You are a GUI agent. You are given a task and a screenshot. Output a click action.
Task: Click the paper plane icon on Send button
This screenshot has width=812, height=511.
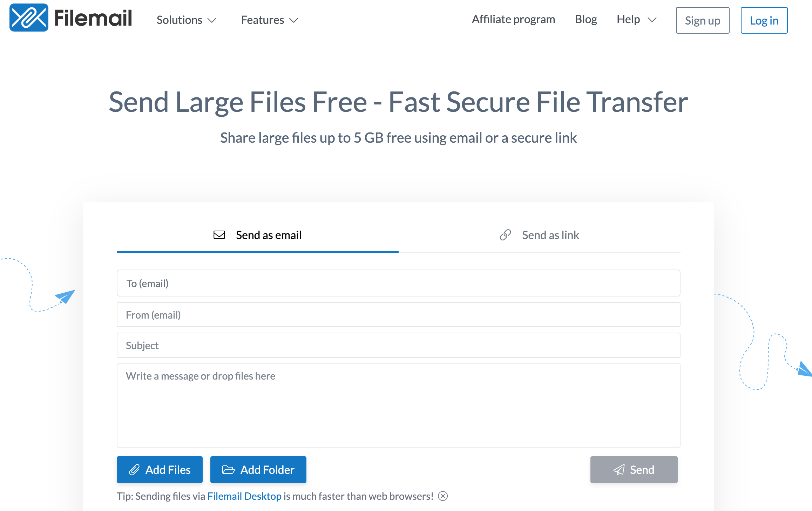pyautogui.click(x=619, y=470)
